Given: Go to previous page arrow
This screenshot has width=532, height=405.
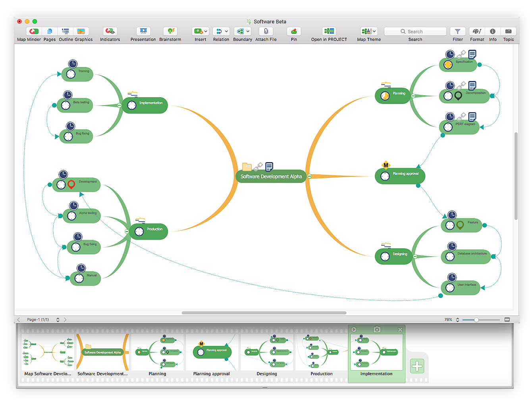Looking at the screenshot, I should [18, 319].
